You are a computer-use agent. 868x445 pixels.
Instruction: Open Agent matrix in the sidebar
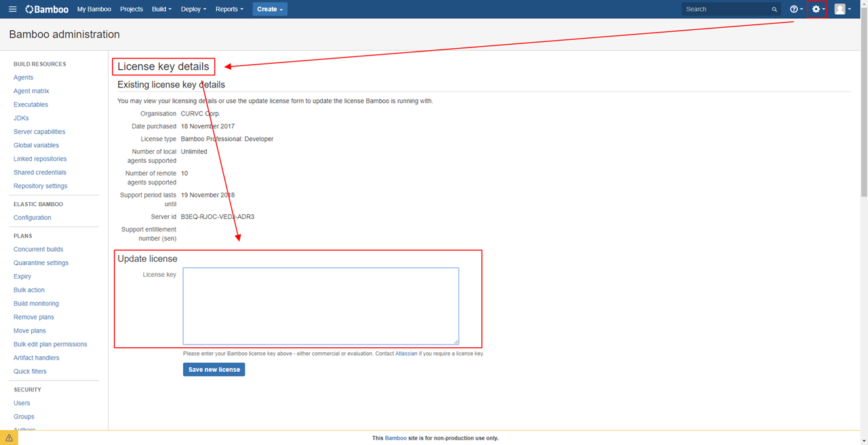point(31,91)
